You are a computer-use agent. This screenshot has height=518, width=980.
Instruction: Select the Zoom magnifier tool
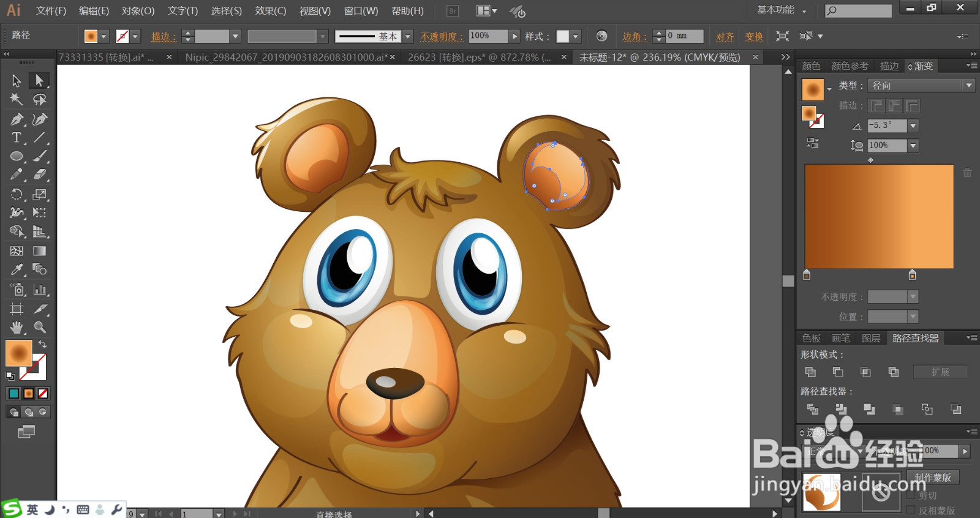point(39,327)
